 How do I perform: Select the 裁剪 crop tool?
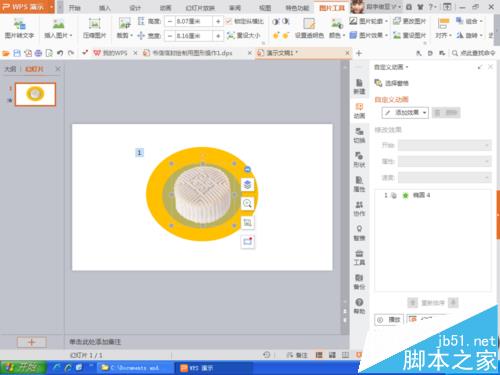[x=125, y=28]
